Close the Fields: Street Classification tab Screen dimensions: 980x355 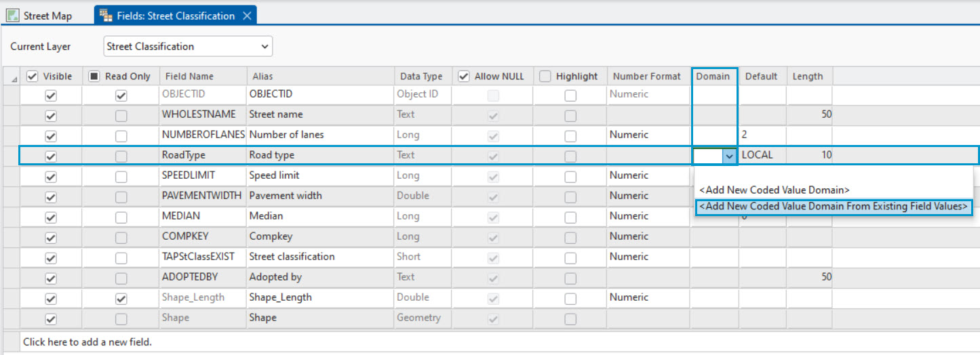click(x=247, y=16)
